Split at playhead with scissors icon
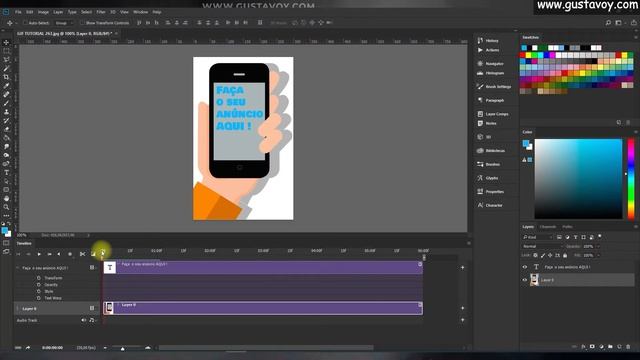This screenshot has width=640, height=360. (x=82, y=254)
